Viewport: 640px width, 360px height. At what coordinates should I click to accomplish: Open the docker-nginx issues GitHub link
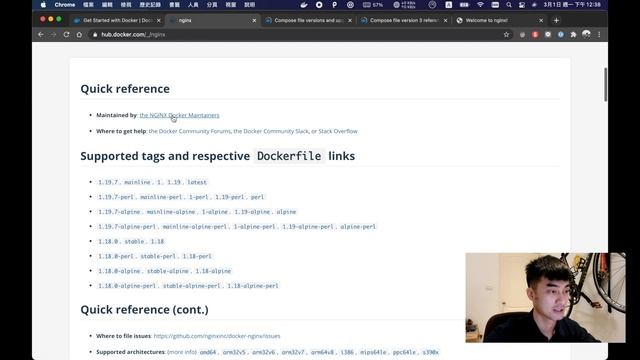(217, 336)
